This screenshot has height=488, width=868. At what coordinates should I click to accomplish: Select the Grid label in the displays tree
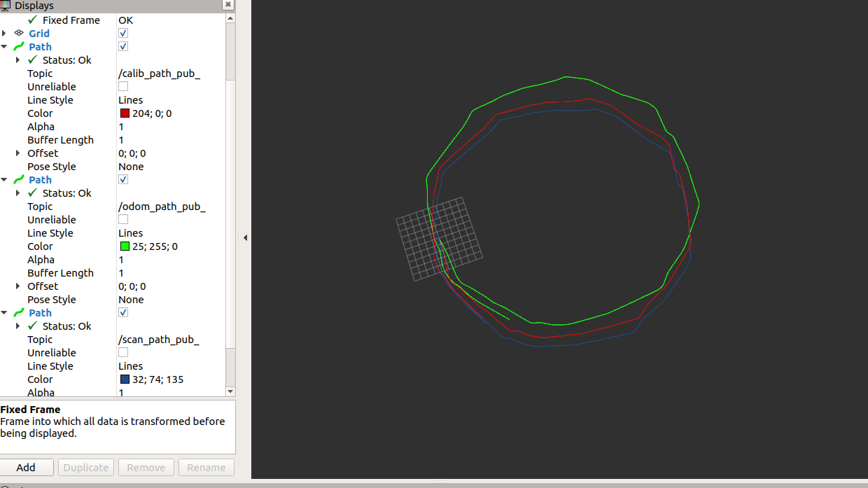pos(39,33)
